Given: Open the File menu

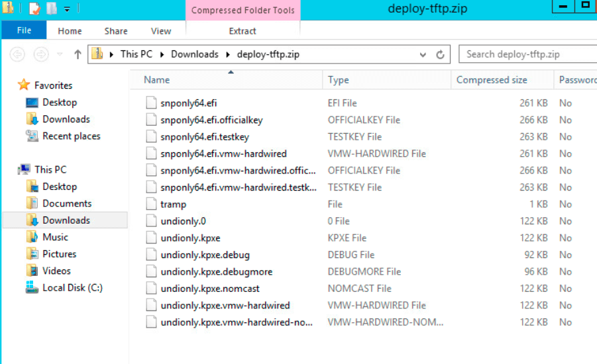Looking at the screenshot, I should click(x=24, y=30).
